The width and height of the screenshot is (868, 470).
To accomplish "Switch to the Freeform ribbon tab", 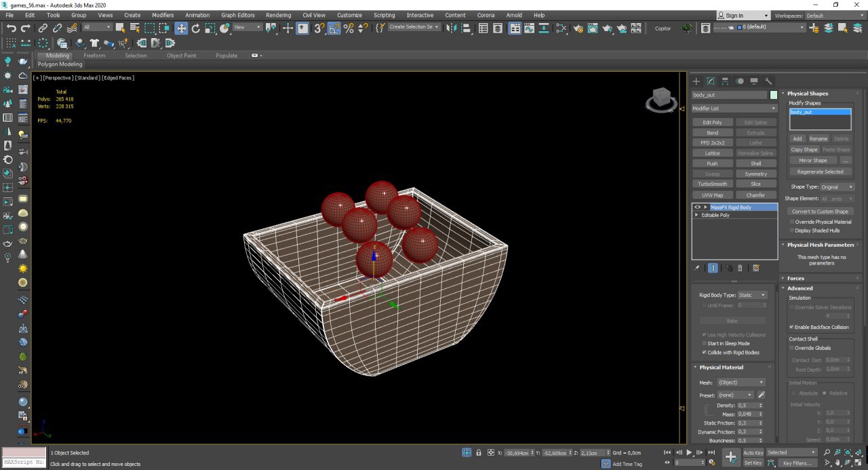I will 94,56.
